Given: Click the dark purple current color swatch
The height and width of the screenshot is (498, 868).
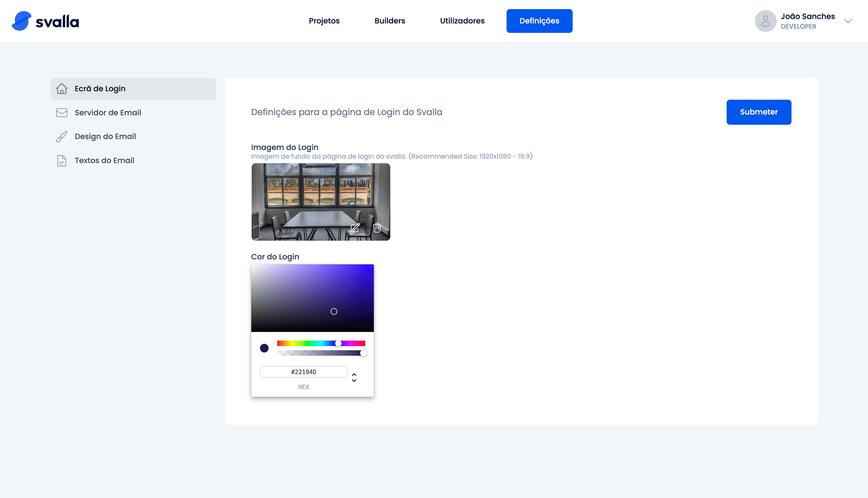Looking at the screenshot, I should coord(264,348).
